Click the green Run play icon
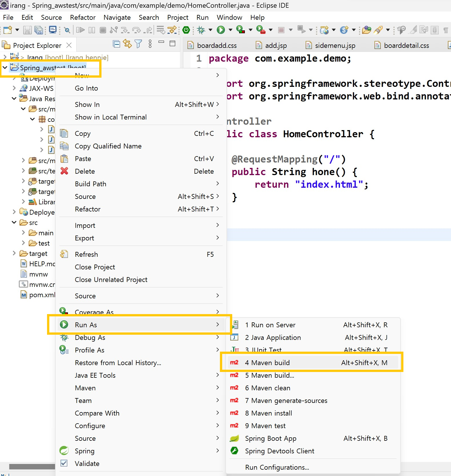 click(221, 30)
